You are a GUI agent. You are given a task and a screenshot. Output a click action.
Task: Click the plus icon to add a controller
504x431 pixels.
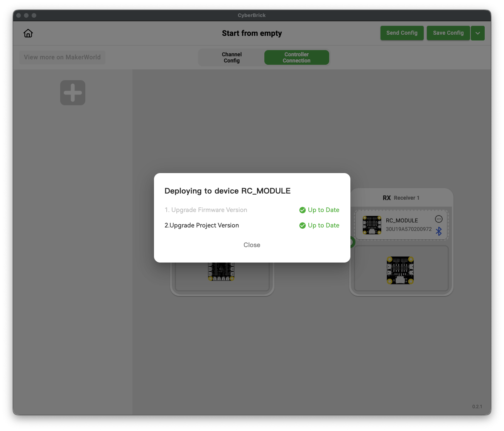point(73,93)
